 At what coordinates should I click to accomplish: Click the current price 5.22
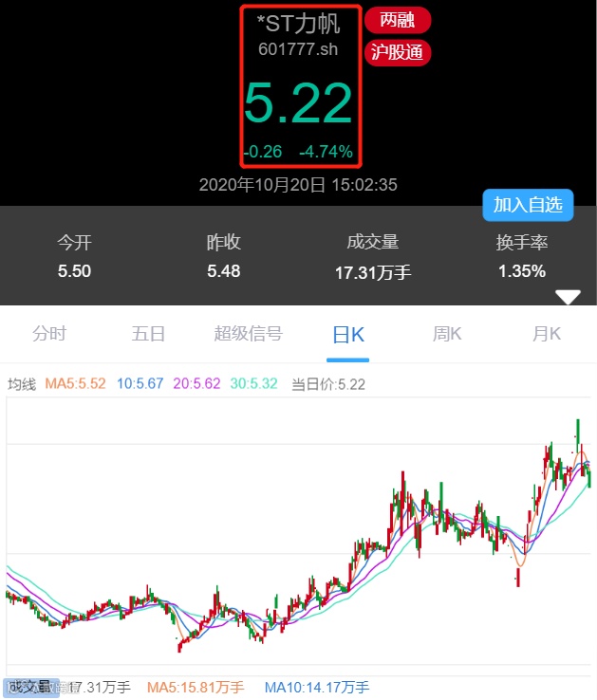click(298, 102)
